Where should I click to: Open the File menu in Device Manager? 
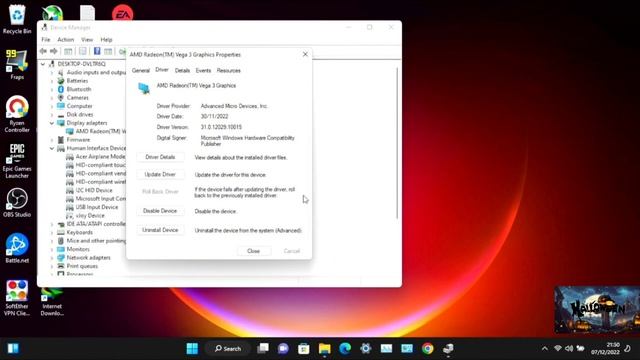click(x=46, y=40)
